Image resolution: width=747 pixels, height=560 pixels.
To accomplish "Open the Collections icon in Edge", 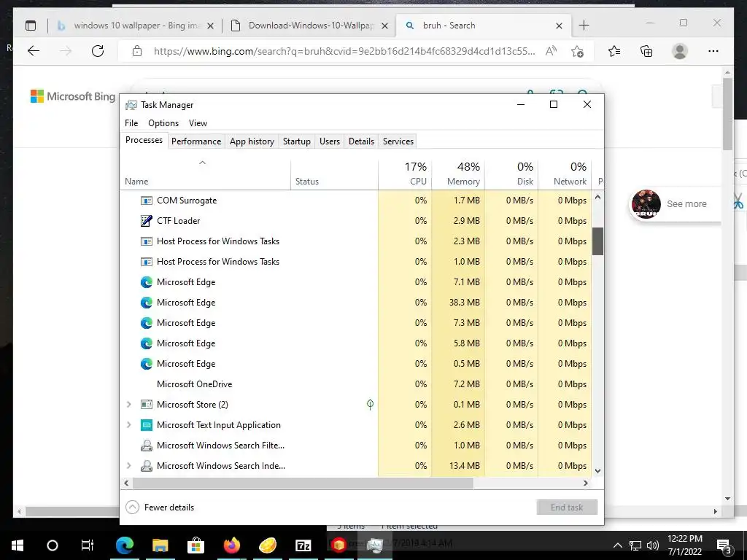I will [x=646, y=51].
